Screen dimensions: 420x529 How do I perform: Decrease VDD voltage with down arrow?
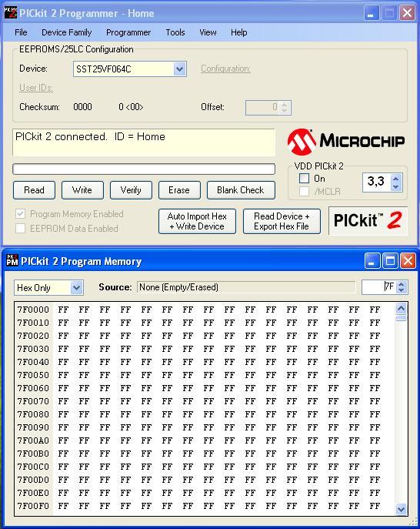[x=396, y=186]
